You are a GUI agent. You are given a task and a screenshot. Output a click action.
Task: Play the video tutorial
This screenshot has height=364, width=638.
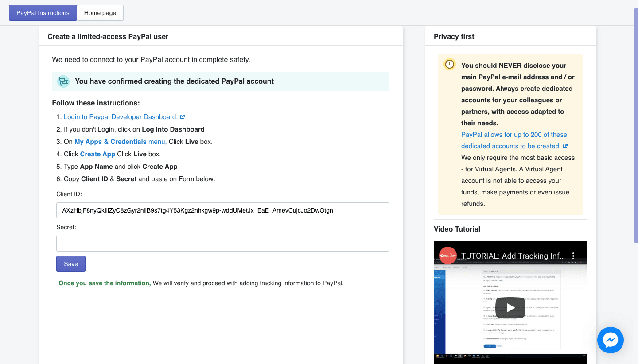point(510,308)
